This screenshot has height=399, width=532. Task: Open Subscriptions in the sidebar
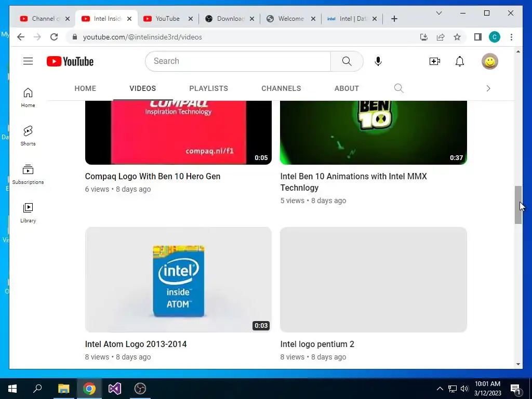(x=28, y=175)
